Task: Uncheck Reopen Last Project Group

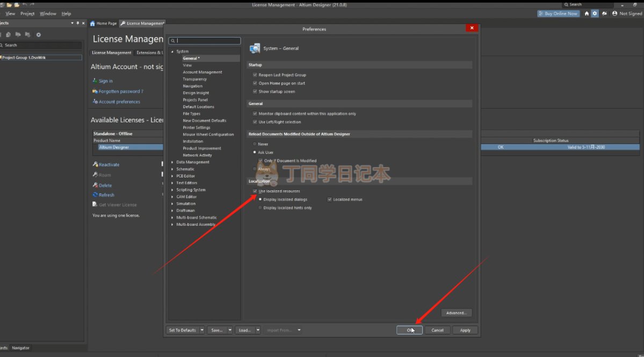Action: [x=255, y=75]
